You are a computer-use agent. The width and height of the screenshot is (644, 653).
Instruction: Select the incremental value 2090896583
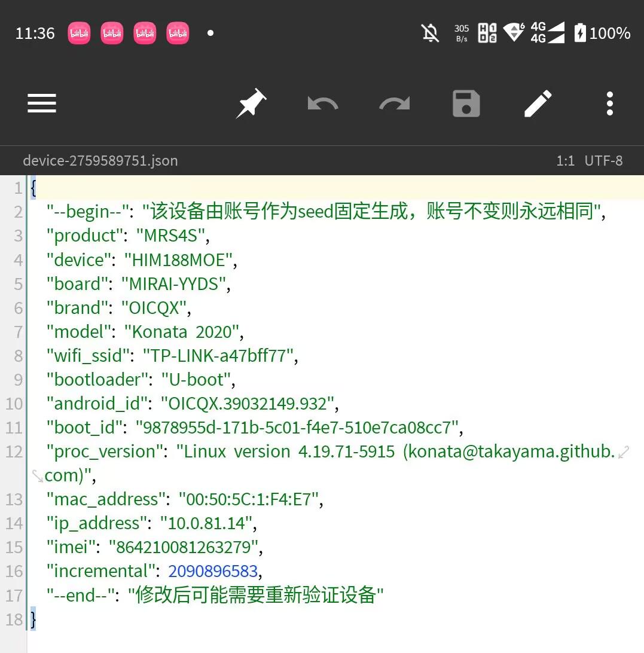coord(213,570)
